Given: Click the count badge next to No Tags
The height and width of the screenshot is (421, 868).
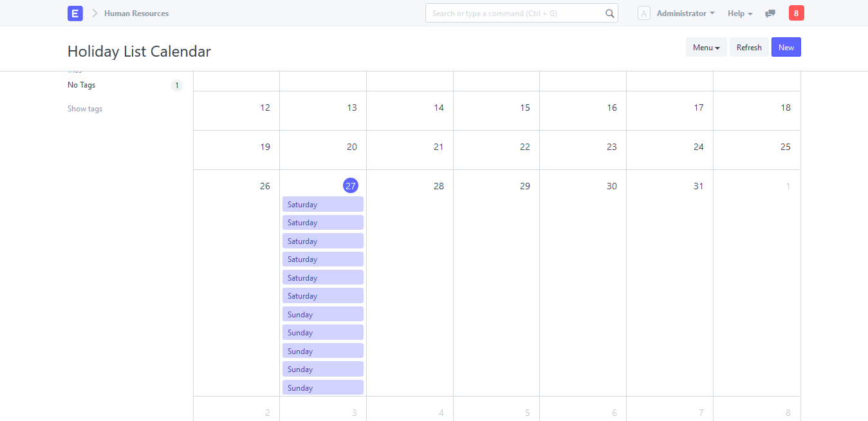Looking at the screenshot, I should [x=177, y=85].
